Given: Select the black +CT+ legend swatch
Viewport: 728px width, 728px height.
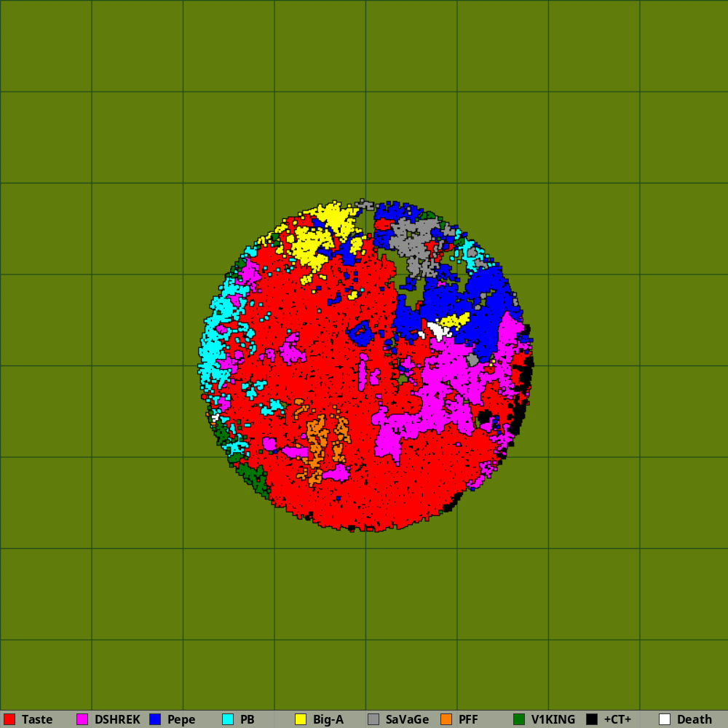Looking at the screenshot, I should (592, 719).
